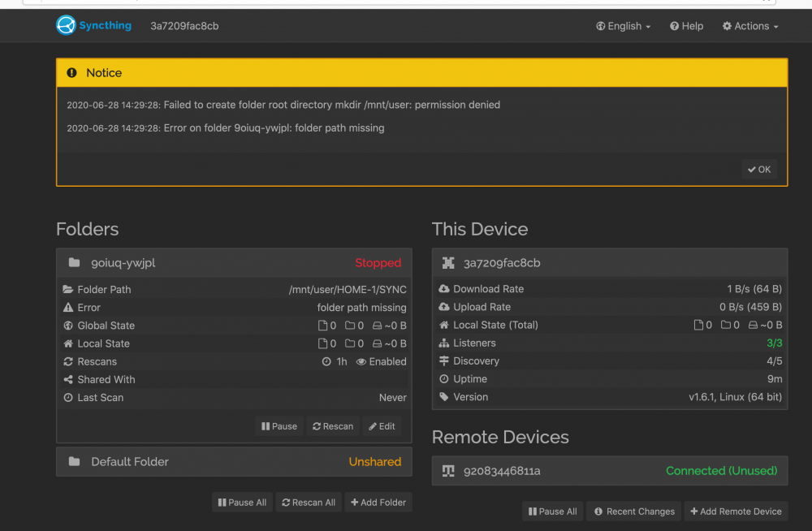The height and width of the screenshot is (531, 812).
Task: Click the Unshared status label
Action: [x=375, y=462]
